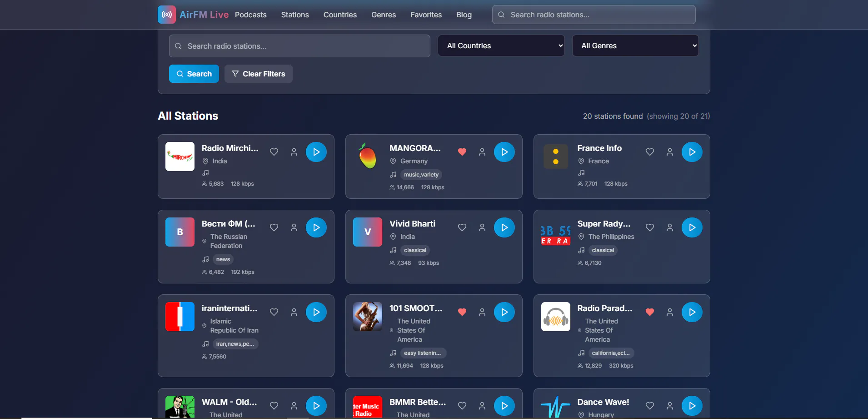Favorite Dance Wave! with the heart icon
Image resolution: width=868 pixels, height=419 pixels.
pyautogui.click(x=650, y=406)
